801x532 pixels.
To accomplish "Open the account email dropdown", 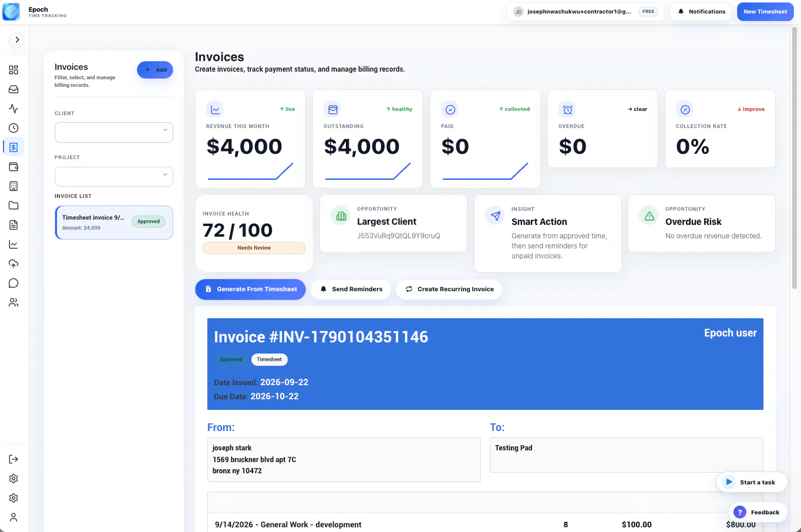I will (x=585, y=12).
